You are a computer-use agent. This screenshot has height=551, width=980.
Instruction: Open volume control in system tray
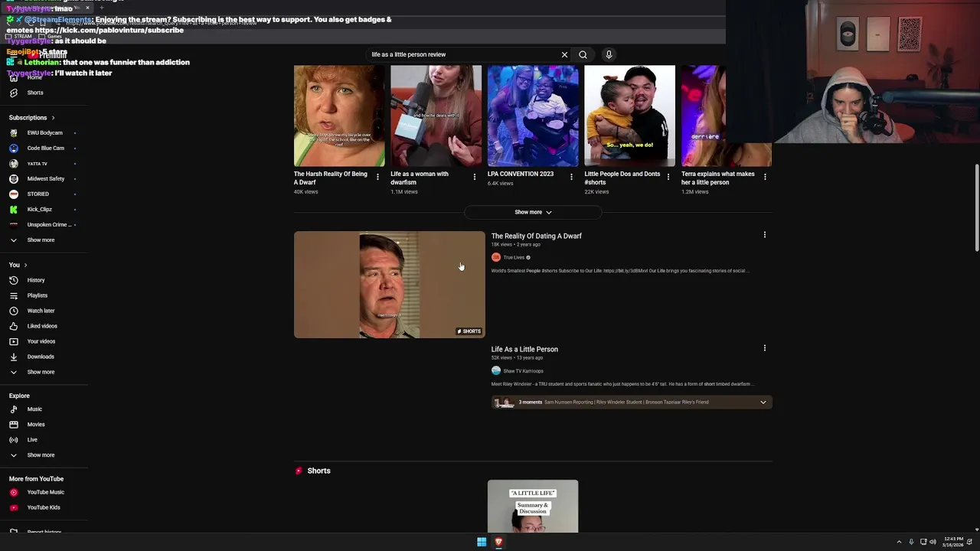933,542
